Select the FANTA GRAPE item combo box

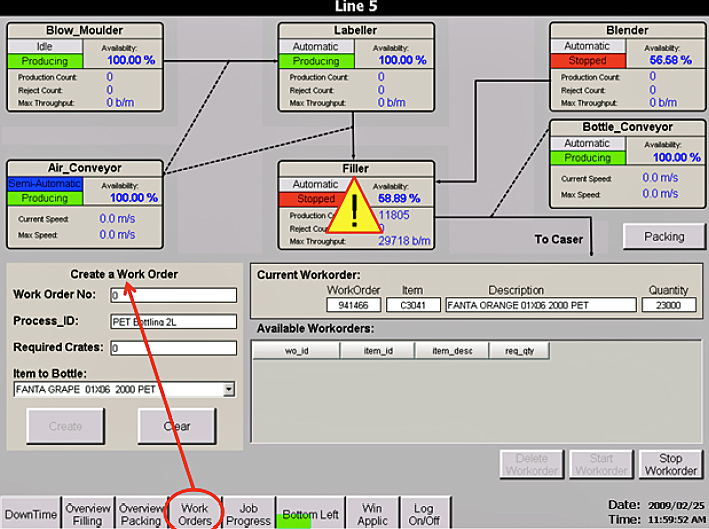point(124,389)
